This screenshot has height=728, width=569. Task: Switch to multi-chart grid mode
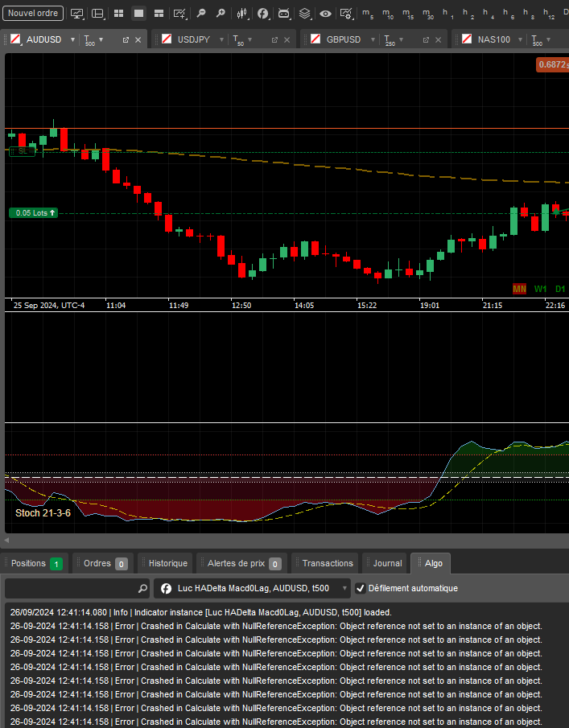pos(119,14)
